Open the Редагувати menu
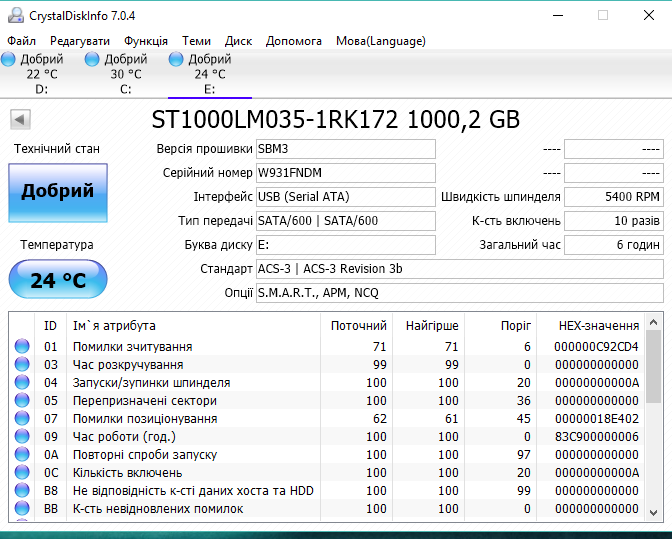 click(x=80, y=41)
